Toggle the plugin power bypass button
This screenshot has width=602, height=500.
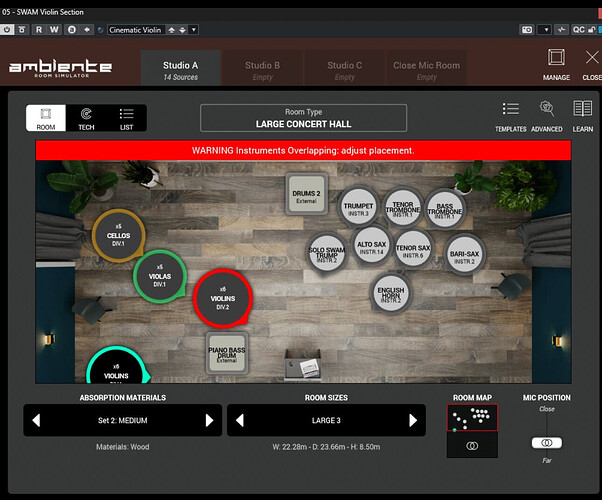click(x=7, y=30)
